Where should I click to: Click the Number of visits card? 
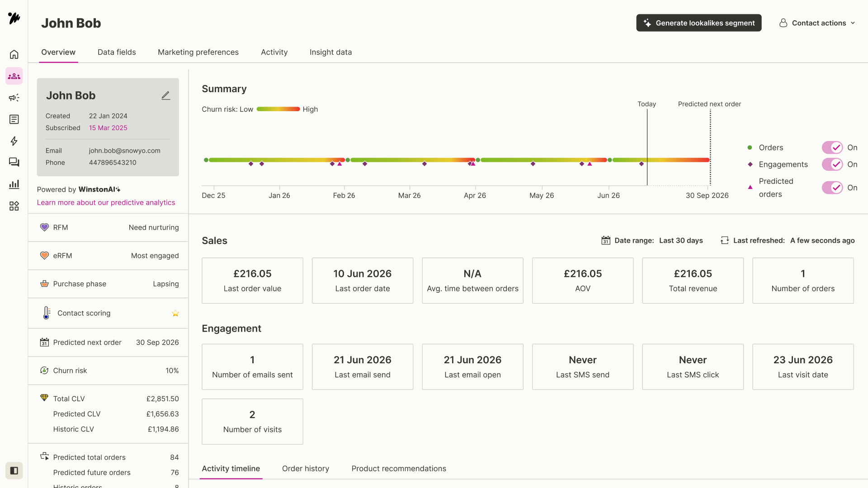pyautogui.click(x=252, y=422)
